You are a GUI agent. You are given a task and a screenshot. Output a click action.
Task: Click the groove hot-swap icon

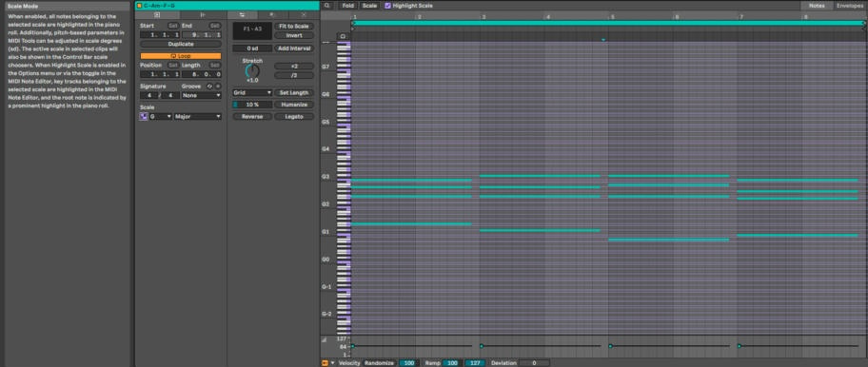209,87
